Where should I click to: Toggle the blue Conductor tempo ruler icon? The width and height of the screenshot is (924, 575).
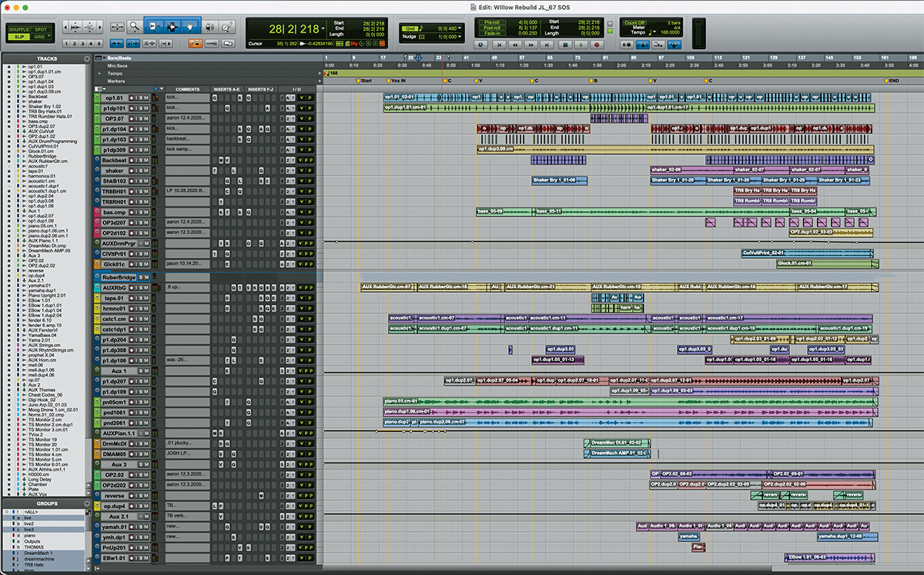[674, 45]
